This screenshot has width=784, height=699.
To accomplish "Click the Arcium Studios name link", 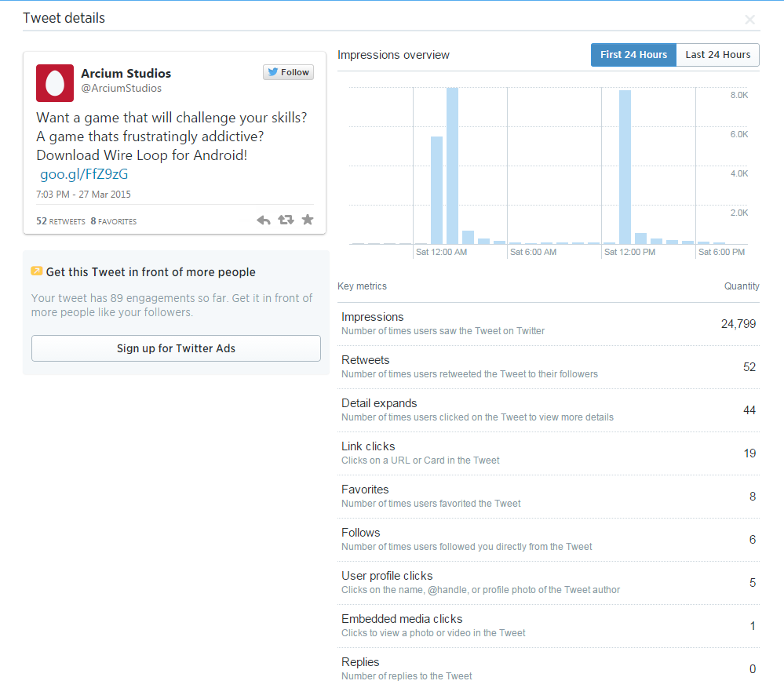I will (126, 74).
